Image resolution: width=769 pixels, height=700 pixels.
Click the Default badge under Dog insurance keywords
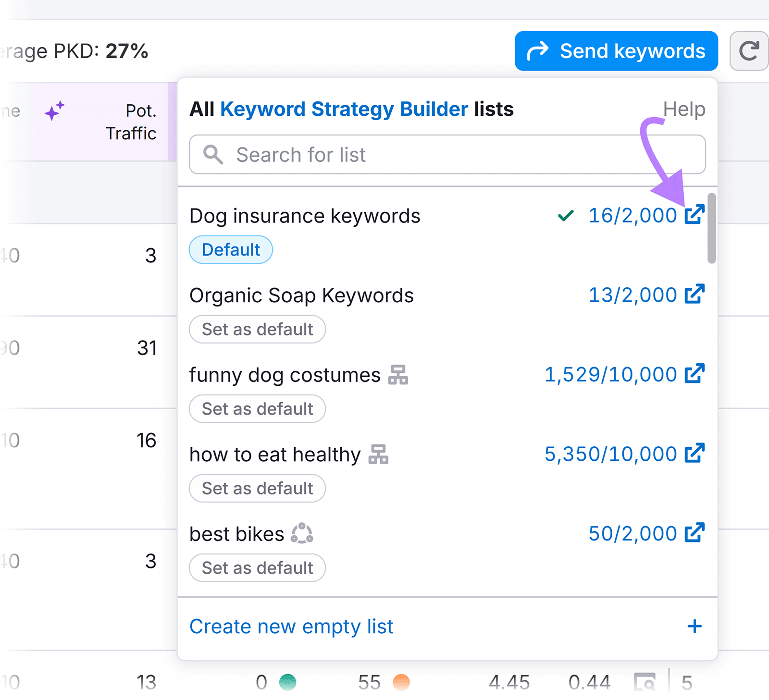click(231, 249)
